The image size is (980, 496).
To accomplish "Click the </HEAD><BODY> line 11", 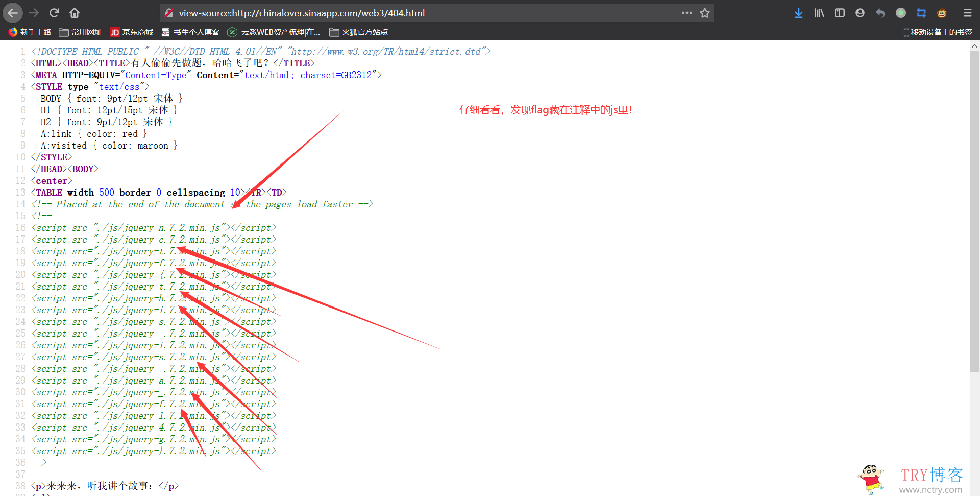I will (64, 169).
